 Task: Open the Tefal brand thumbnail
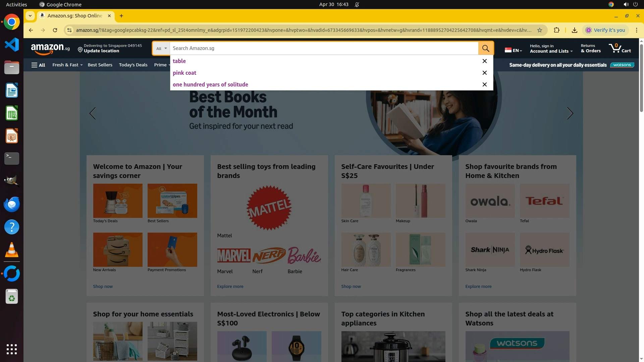click(x=544, y=201)
